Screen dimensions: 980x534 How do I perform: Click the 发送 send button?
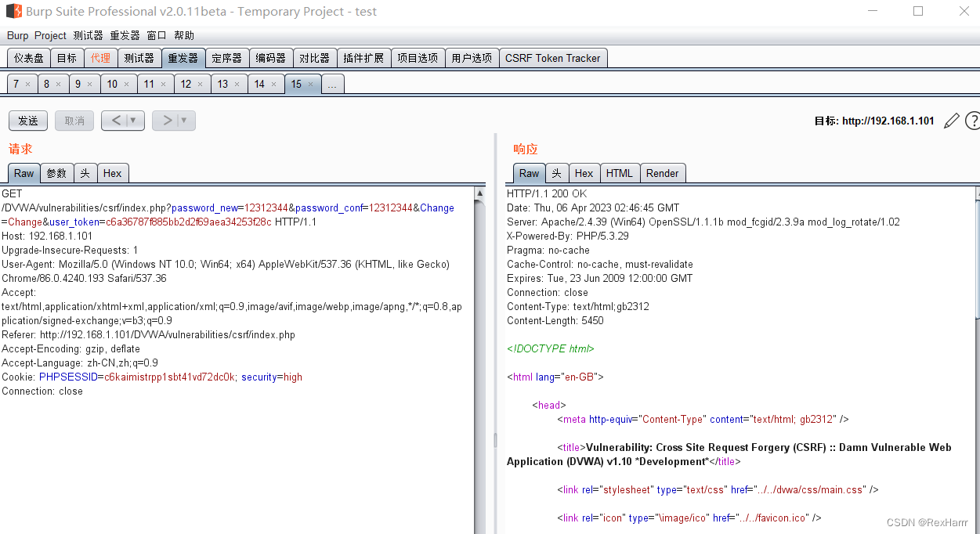[28, 121]
